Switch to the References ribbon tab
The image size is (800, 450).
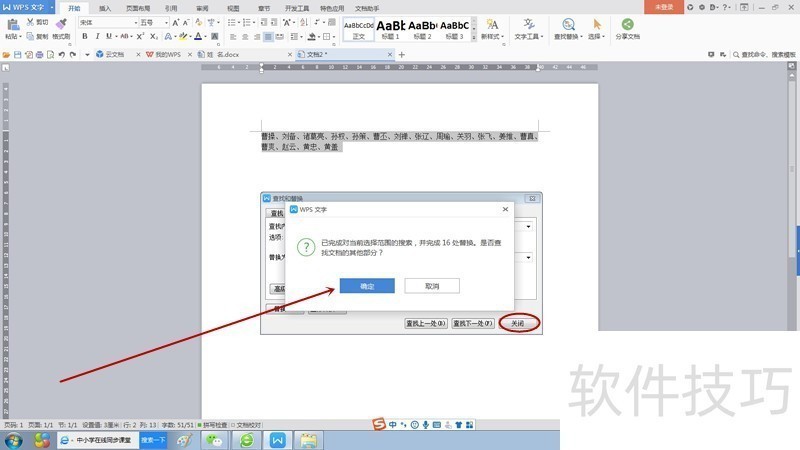coord(171,8)
